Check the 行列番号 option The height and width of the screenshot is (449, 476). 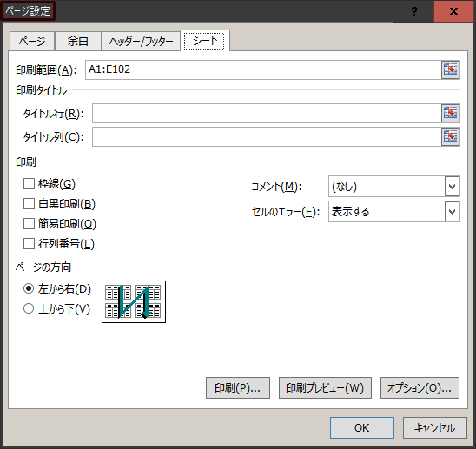(x=29, y=243)
